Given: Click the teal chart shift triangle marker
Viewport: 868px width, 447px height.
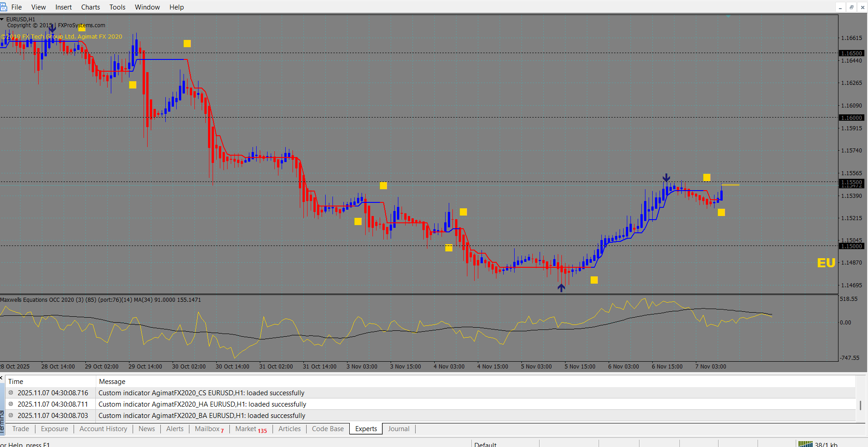Looking at the screenshot, I should [728, 17].
